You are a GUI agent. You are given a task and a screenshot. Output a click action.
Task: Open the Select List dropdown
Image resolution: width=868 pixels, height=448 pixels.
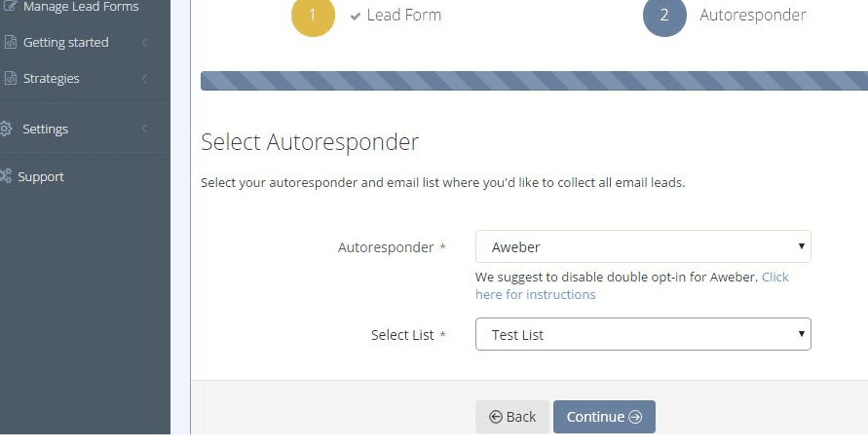pyautogui.click(x=643, y=334)
